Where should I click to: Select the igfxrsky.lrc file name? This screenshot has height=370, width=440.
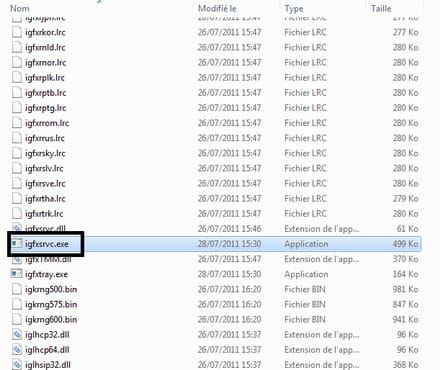(45, 153)
